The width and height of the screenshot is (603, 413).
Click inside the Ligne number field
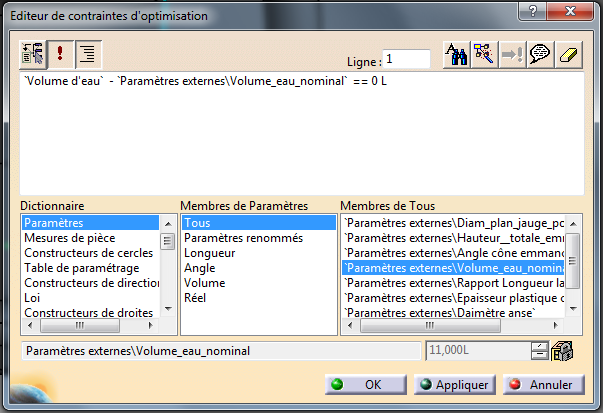coord(406,59)
